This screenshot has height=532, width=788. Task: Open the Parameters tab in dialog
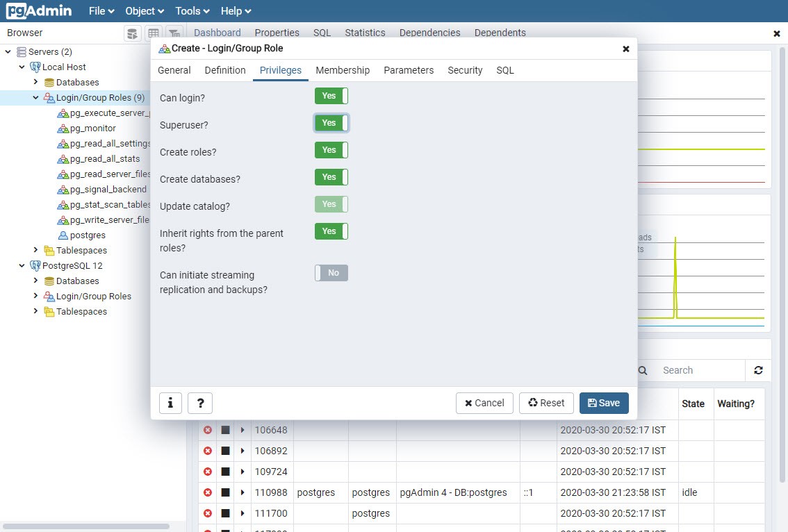click(409, 70)
